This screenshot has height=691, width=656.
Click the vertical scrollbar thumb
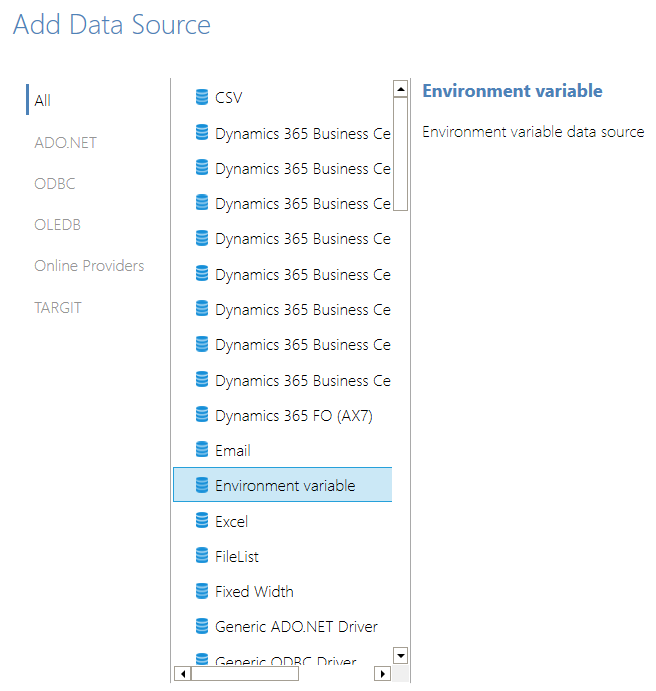[400, 154]
